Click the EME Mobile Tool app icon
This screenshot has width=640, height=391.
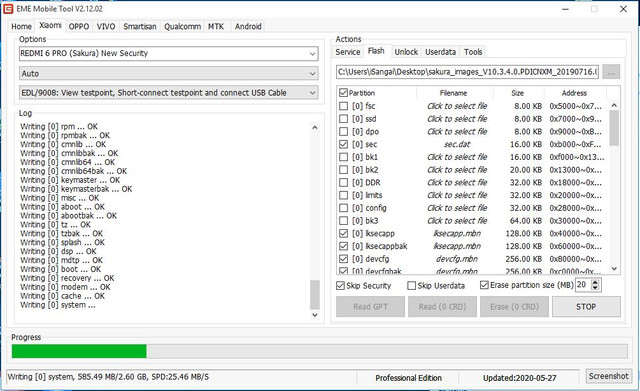(x=8, y=9)
